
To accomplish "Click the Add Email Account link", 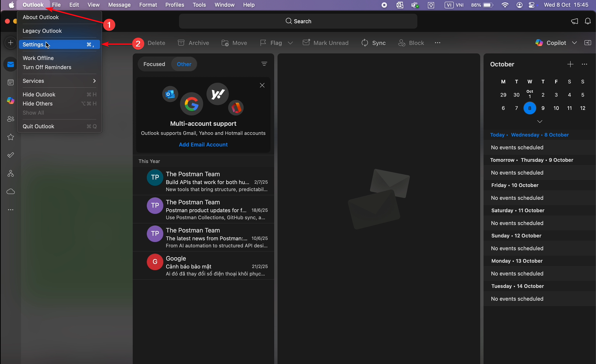I will coord(203,144).
